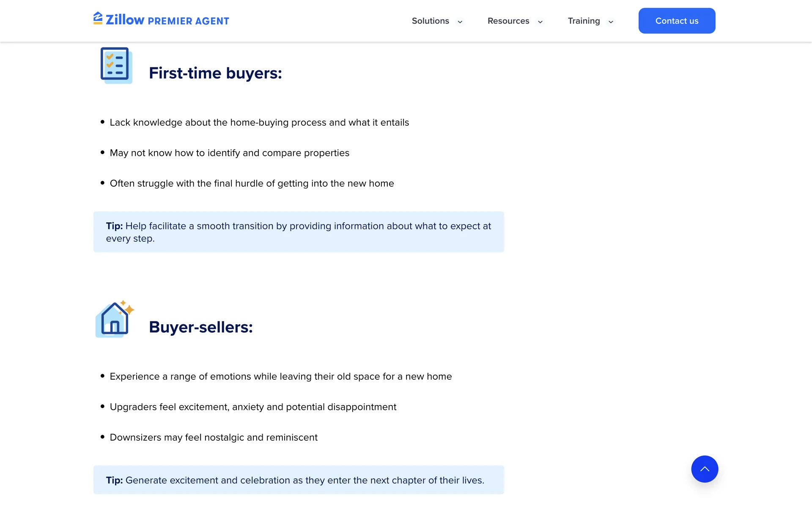Image resolution: width=812 pixels, height=508 pixels.
Task: Click the bullet about lacking home-buying knowledge
Action: tap(259, 122)
